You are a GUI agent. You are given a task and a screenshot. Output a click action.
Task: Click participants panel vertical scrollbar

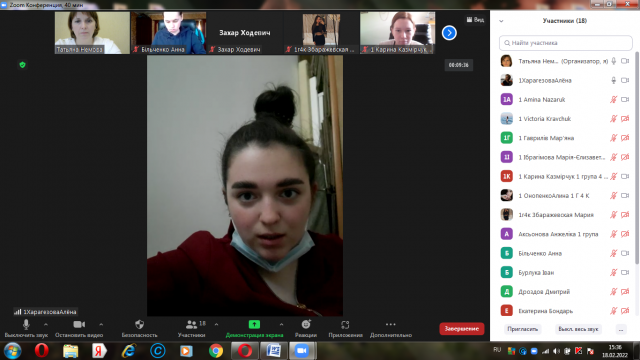[x=637, y=158]
